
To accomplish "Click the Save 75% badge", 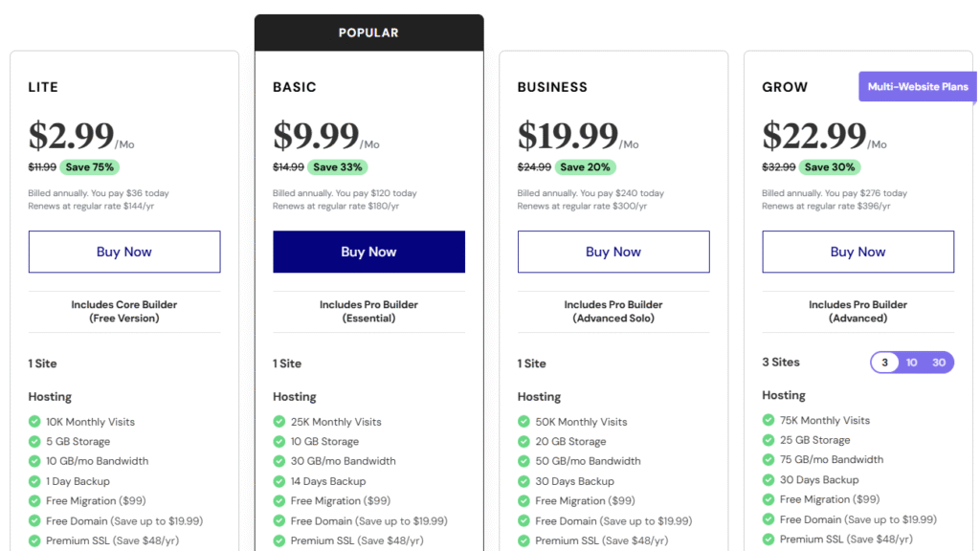I will click(89, 166).
